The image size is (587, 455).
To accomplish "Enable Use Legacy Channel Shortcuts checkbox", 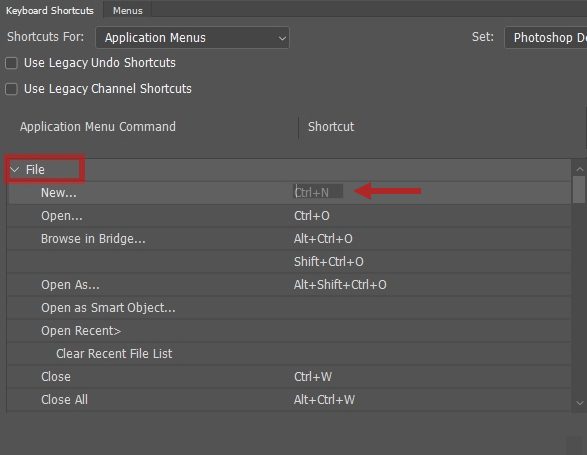I will 12,89.
